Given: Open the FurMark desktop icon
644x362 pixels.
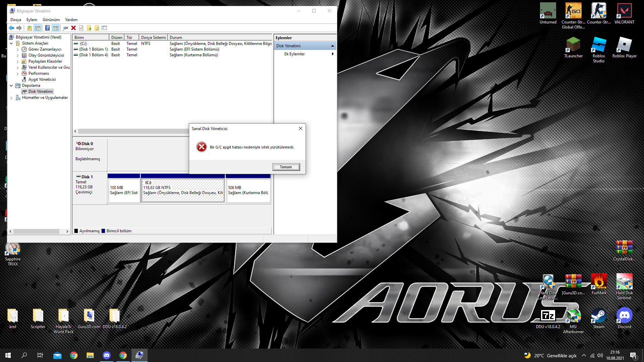Looking at the screenshot, I should (x=599, y=285).
